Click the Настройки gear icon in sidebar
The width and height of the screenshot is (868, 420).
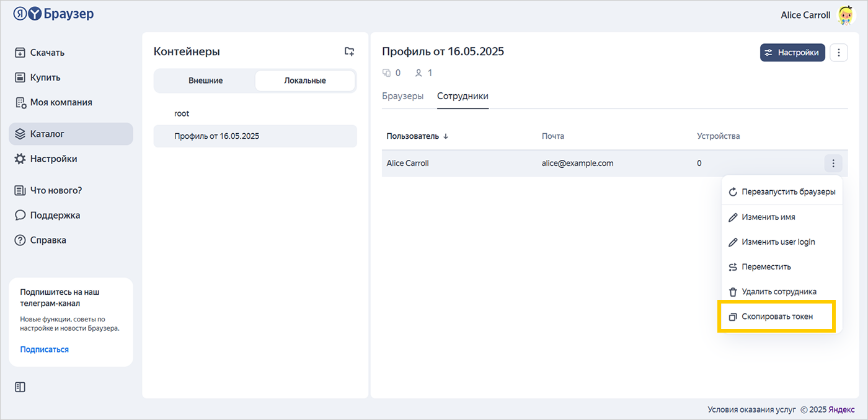click(x=20, y=159)
